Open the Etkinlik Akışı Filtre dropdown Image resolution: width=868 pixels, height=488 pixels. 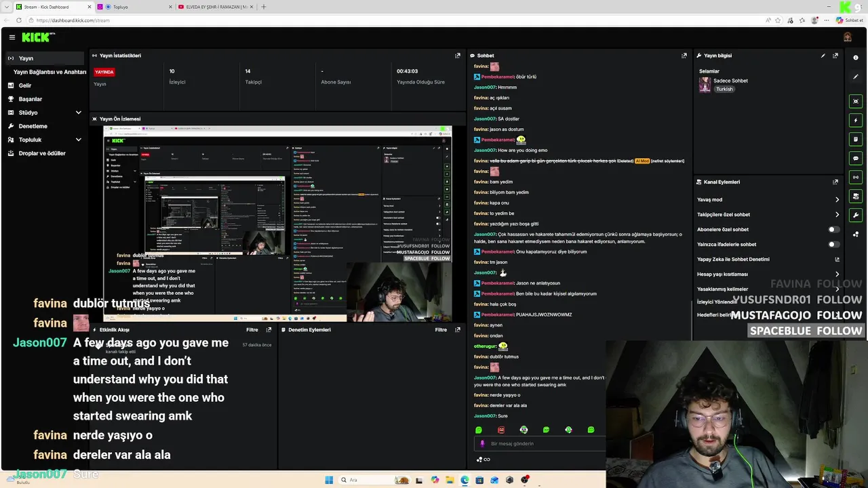[252, 329]
